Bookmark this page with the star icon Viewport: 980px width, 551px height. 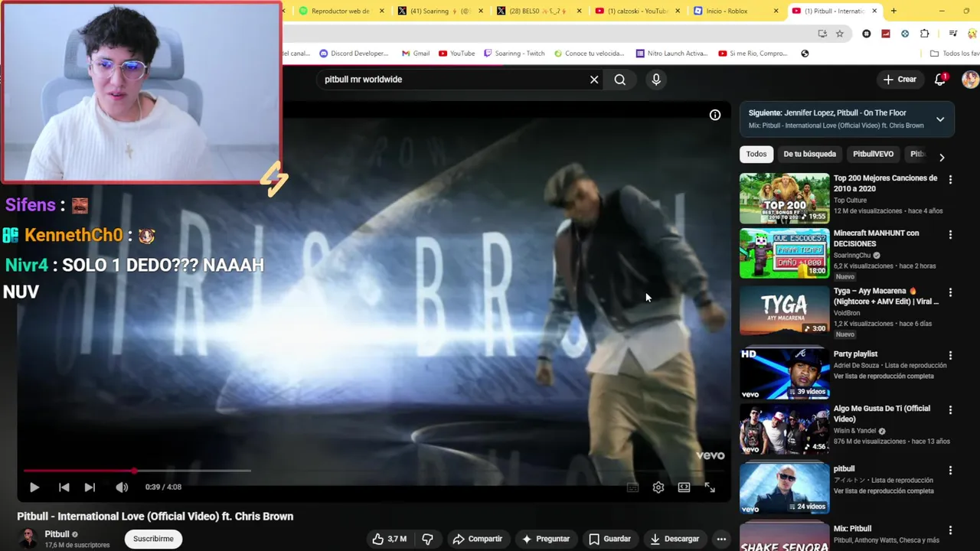click(x=840, y=34)
